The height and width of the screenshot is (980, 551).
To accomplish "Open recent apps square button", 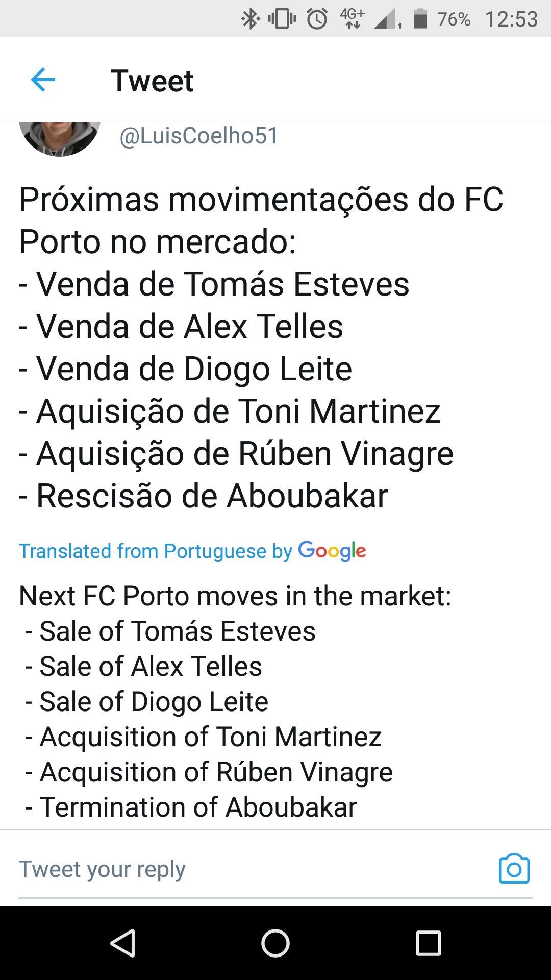I will tap(428, 943).
